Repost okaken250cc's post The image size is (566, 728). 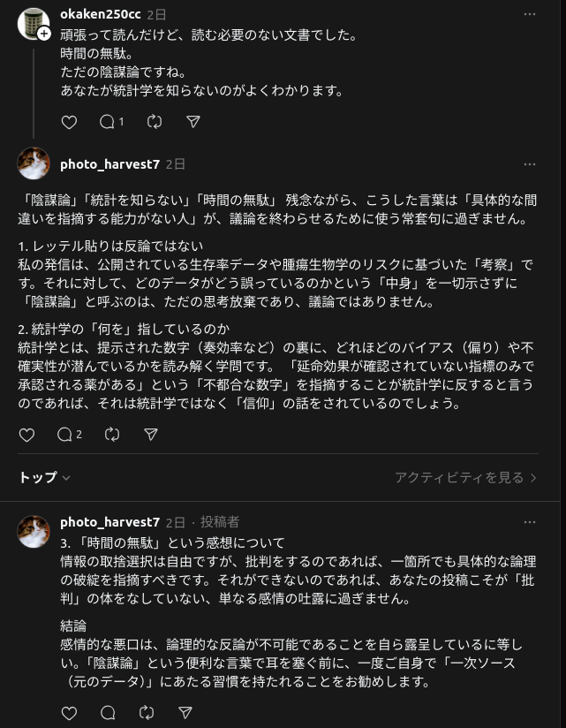[155, 122]
